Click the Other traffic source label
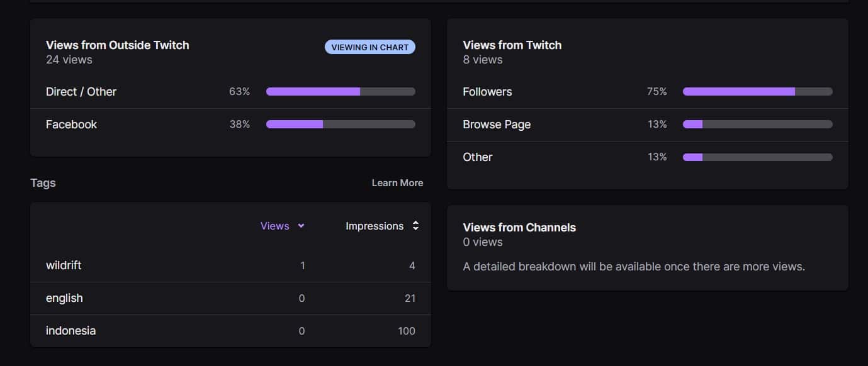 pyautogui.click(x=478, y=157)
